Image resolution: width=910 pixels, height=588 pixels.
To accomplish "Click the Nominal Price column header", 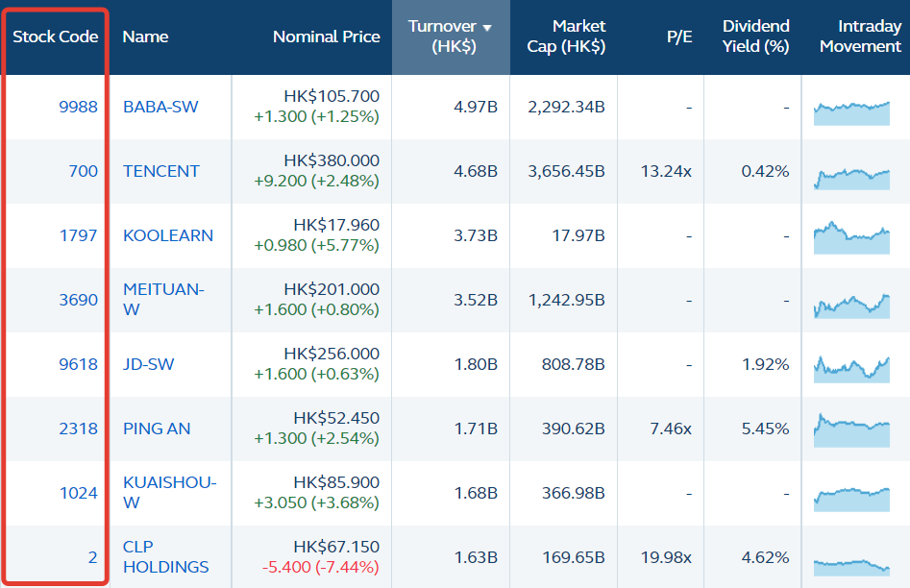I will pyautogui.click(x=326, y=37).
